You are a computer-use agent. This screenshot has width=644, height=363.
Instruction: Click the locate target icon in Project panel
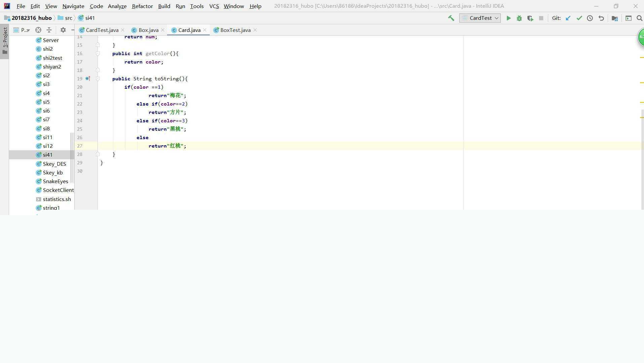point(38,30)
